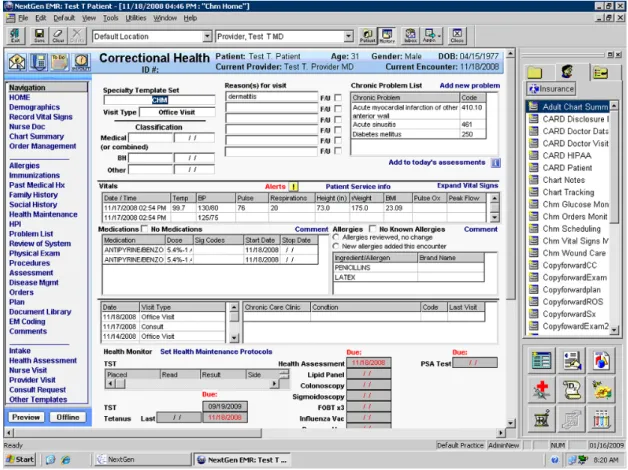Click the Vitals table scroll-down arrow
Viewport: 628px width, 470px height.
(x=495, y=217)
